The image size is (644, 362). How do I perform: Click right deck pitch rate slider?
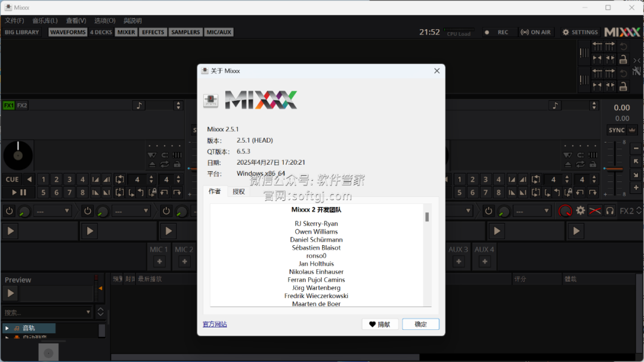614,168
